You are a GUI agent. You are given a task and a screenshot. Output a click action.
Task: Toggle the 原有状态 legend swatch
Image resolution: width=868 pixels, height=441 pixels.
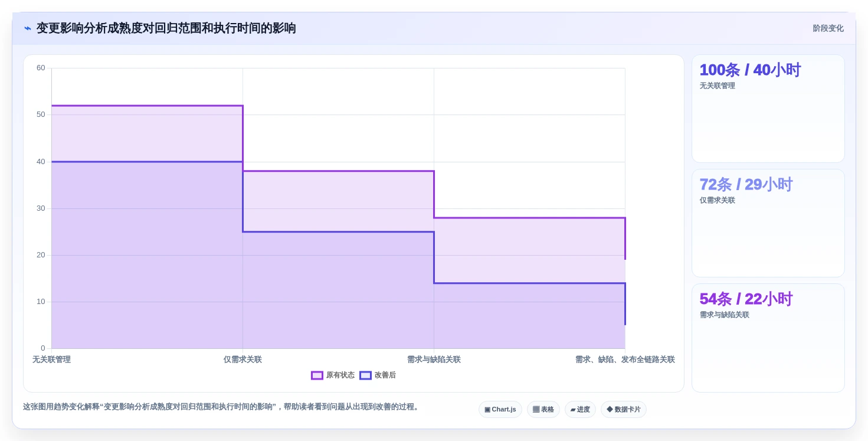pyautogui.click(x=317, y=375)
